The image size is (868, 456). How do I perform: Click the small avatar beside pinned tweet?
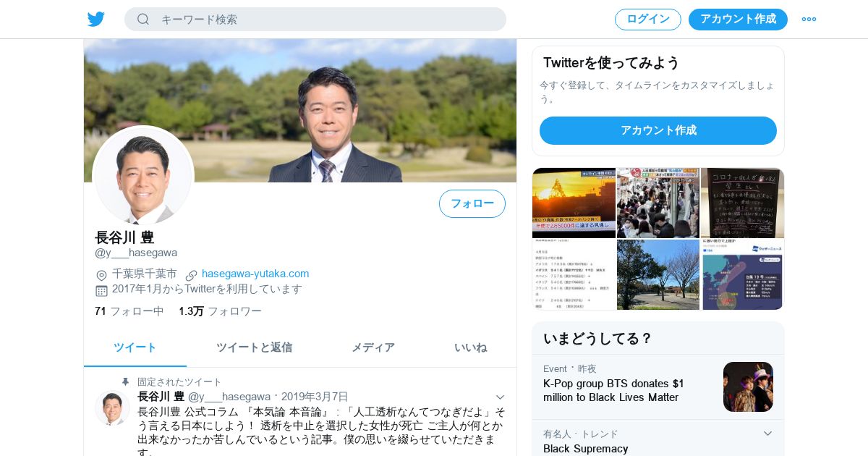[x=112, y=408]
